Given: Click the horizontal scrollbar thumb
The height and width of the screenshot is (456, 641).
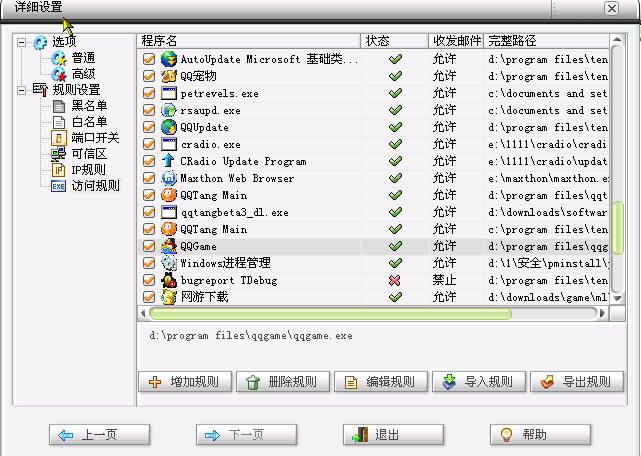Looking at the screenshot, I should click(330, 314).
